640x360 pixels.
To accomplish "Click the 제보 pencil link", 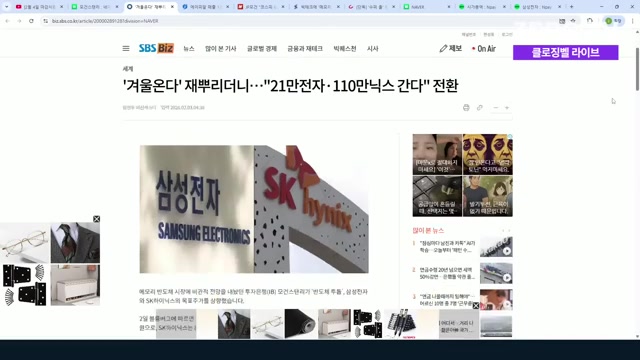I will point(451,49).
